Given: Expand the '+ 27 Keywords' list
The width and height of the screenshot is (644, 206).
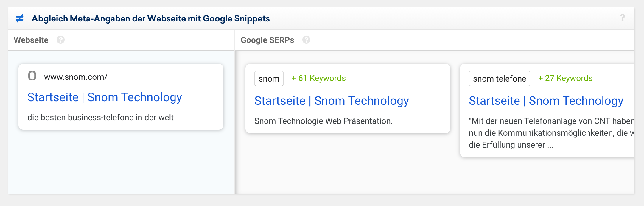Looking at the screenshot, I should click(x=565, y=78).
